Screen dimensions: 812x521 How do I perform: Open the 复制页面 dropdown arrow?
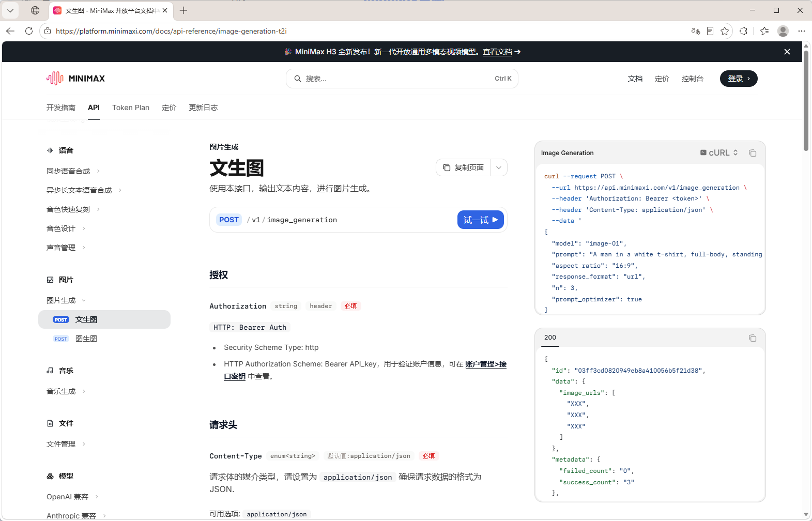tap(499, 167)
